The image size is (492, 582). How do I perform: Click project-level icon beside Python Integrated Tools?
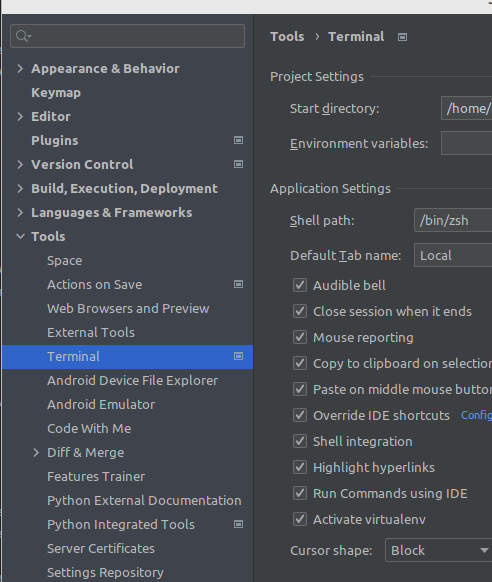pos(238,524)
